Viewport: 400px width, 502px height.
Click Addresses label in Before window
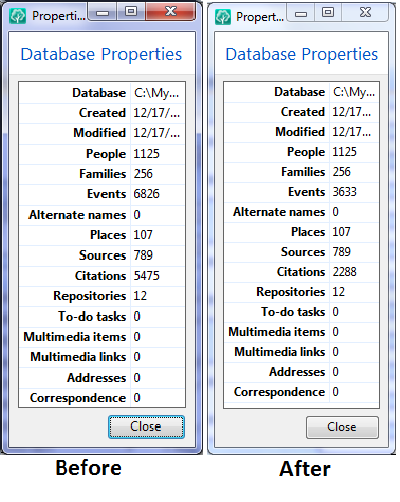[x=97, y=378]
